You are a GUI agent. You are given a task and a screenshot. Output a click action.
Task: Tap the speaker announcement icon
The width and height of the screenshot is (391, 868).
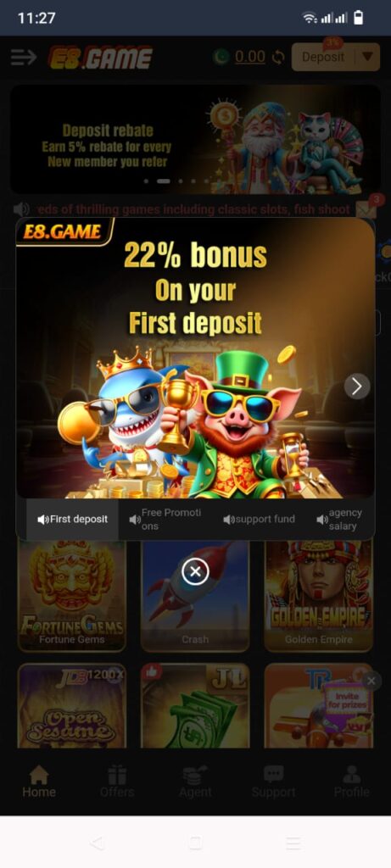21,209
